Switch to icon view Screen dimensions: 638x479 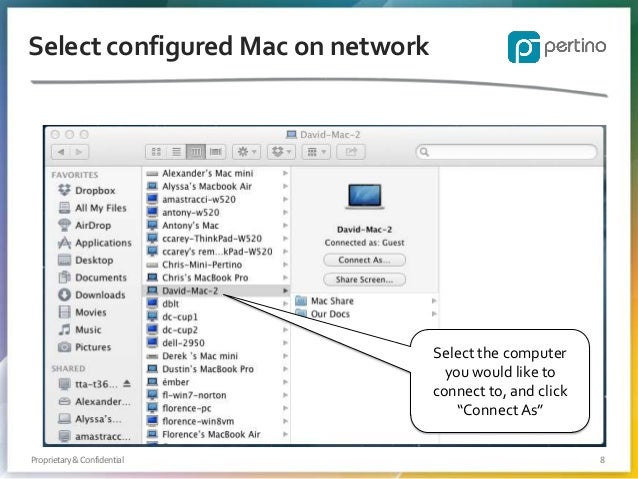pos(156,152)
